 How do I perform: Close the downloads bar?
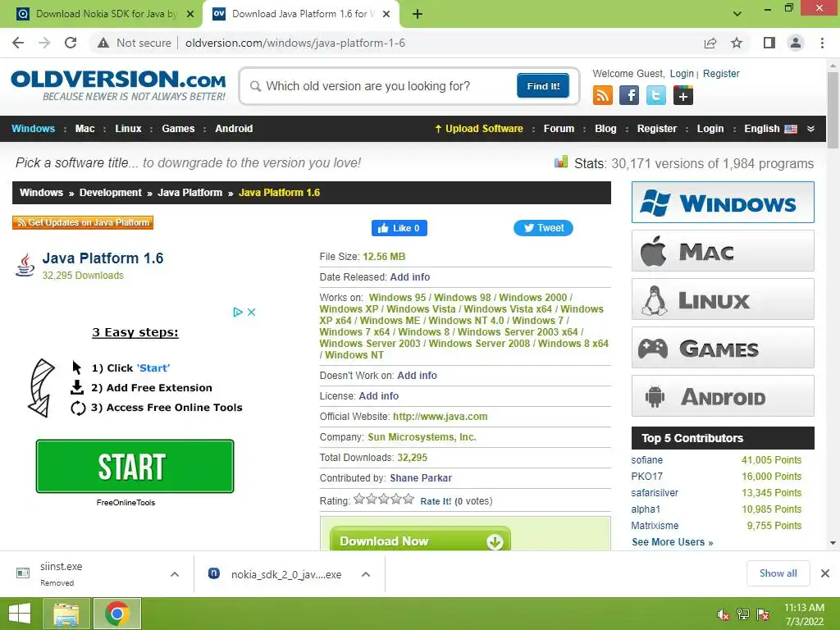click(825, 573)
